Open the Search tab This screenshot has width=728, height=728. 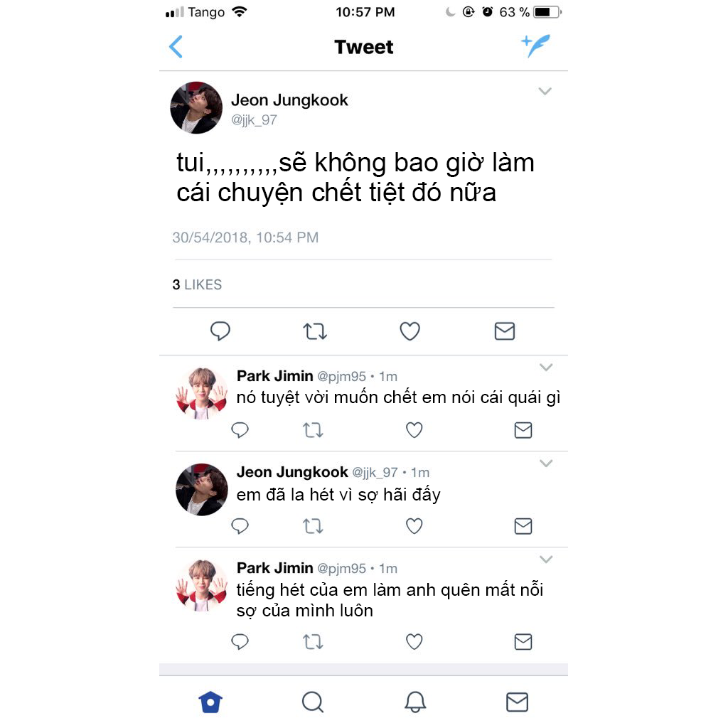click(313, 702)
